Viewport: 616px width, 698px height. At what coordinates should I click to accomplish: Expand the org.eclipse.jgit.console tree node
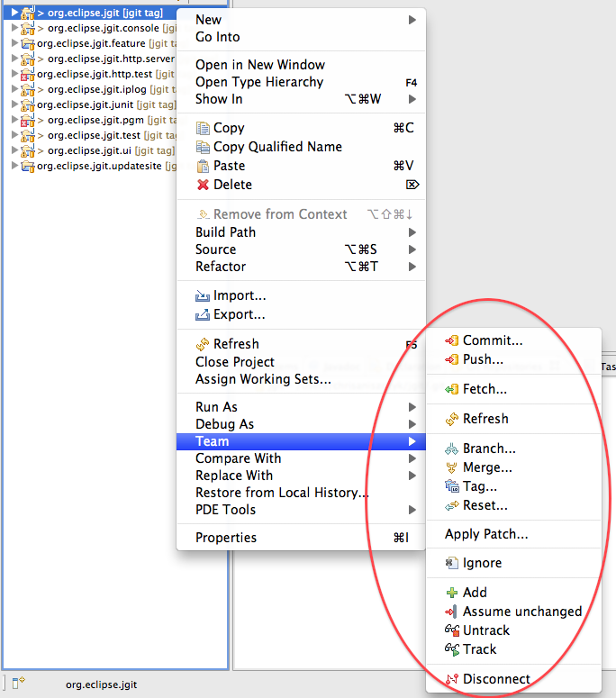[x=14, y=28]
